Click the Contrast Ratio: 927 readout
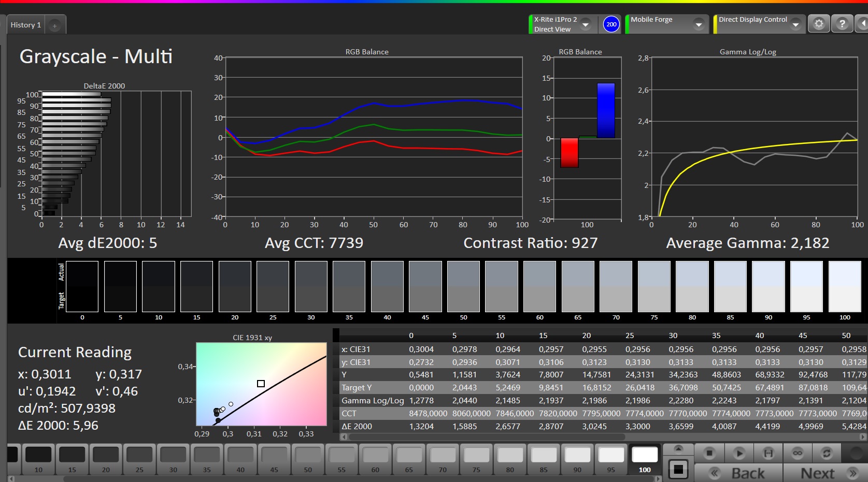Screen dimensions: 868x482 coord(531,243)
